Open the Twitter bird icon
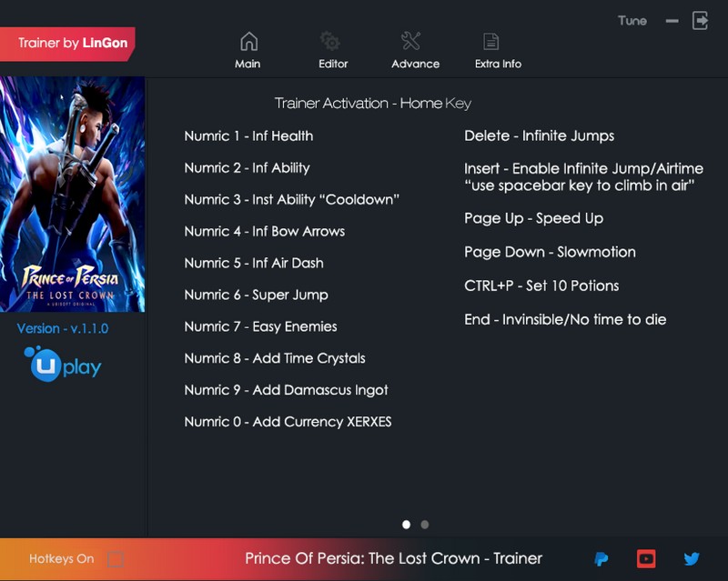Image resolution: width=728 pixels, height=581 pixels. click(692, 559)
